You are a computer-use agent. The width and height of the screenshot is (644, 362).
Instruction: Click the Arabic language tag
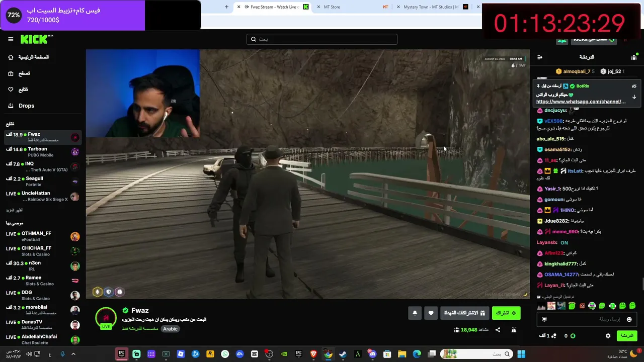[170, 329]
